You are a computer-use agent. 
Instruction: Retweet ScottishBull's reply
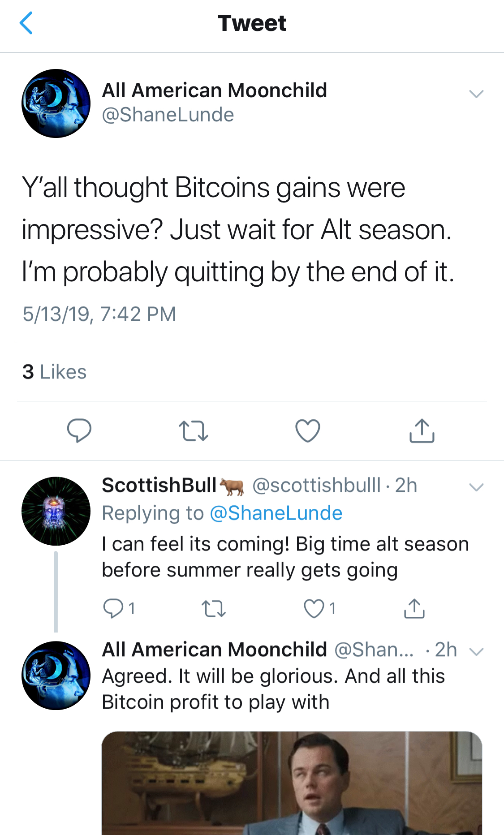(214, 609)
